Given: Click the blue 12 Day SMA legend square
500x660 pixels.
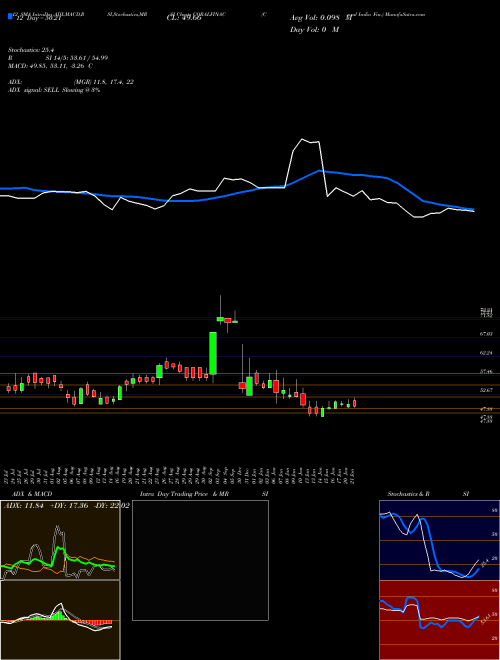Looking at the screenshot, I should pos(10,17).
